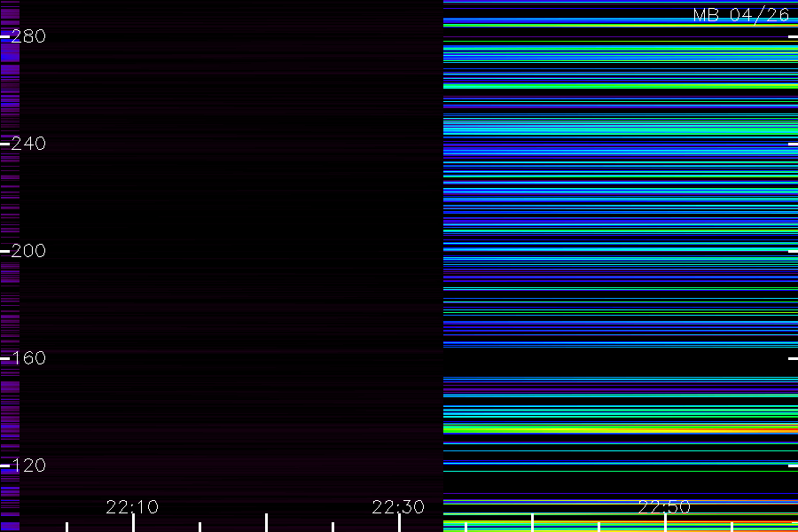Click the 280 frequency axis label

point(28,36)
